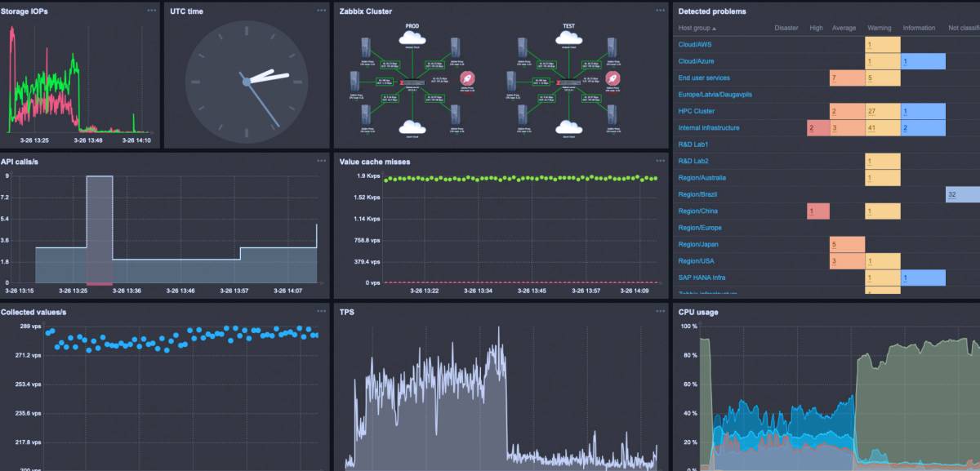Viewport: 980px width, 471px height.
Task: Click the pink rocket proxy icon in TEST map
Action: click(x=611, y=79)
